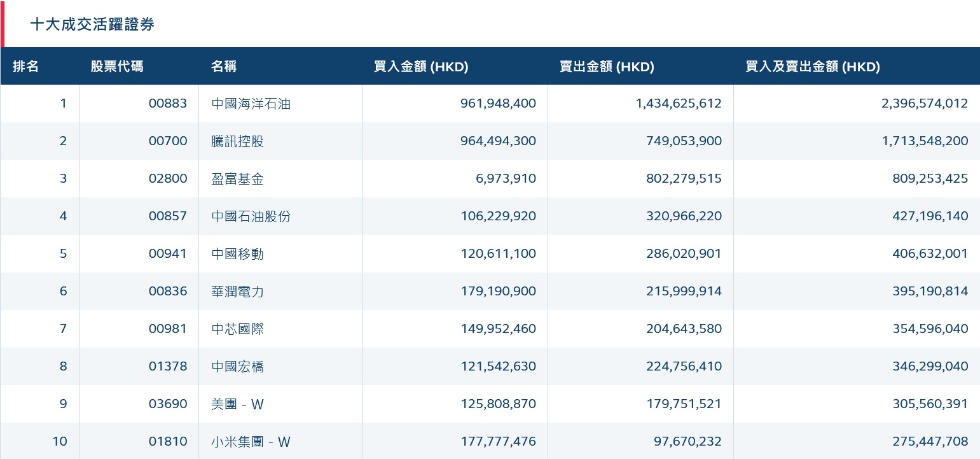Click buy amount 964,494,300
Viewport: 980px width, 459px height.
(x=498, y=141)
